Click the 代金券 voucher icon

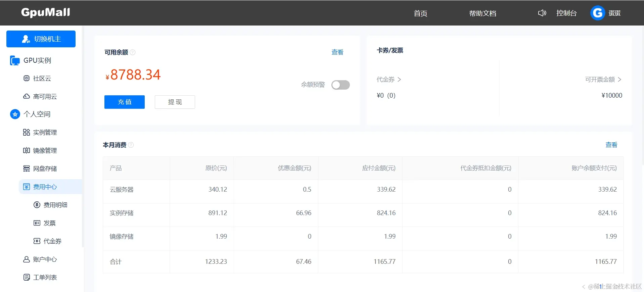coord(37,241)
